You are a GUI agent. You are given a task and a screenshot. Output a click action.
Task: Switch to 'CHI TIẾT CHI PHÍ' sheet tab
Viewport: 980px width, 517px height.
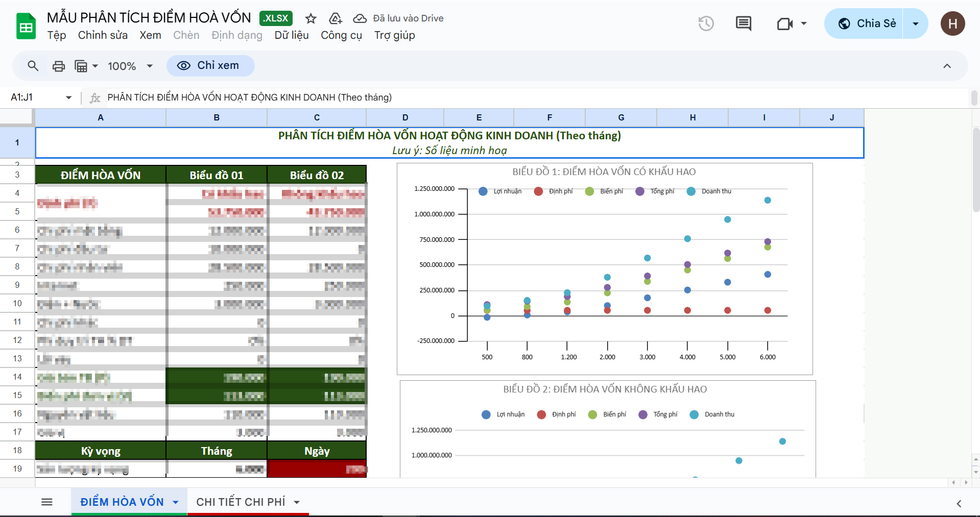click(241, 502)
